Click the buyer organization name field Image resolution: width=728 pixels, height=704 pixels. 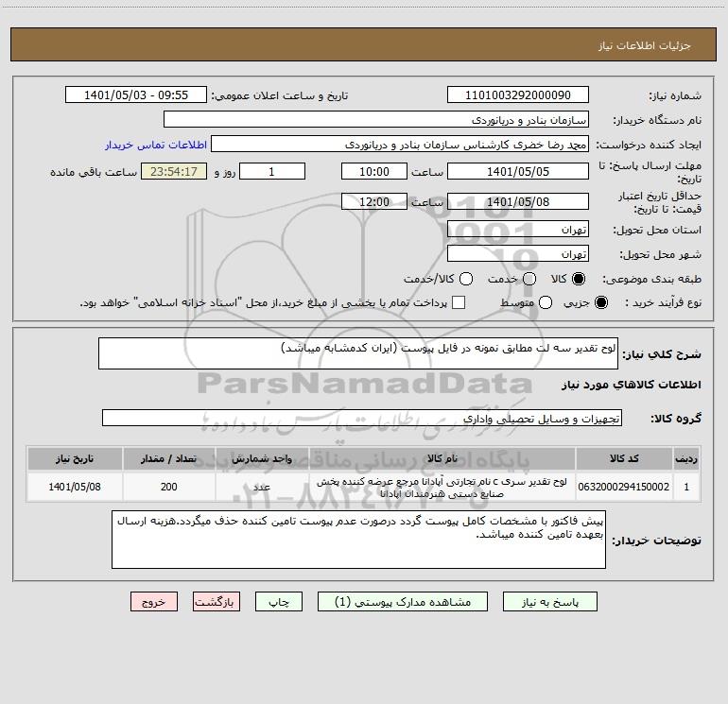point(376,119)
